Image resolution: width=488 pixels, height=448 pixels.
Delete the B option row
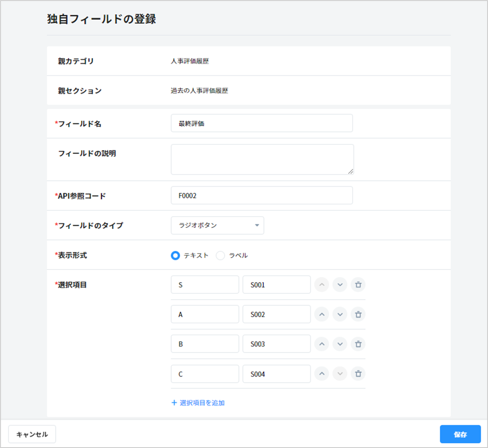[358, 344]
